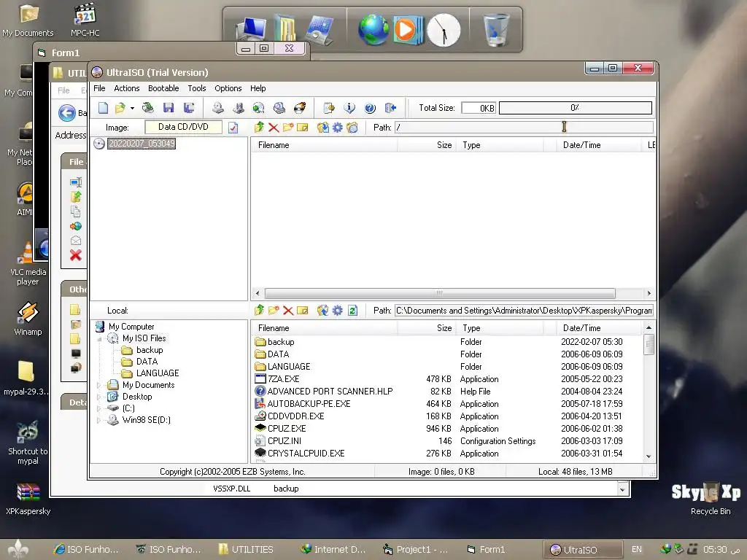Open the Help menu

point(258,88)
